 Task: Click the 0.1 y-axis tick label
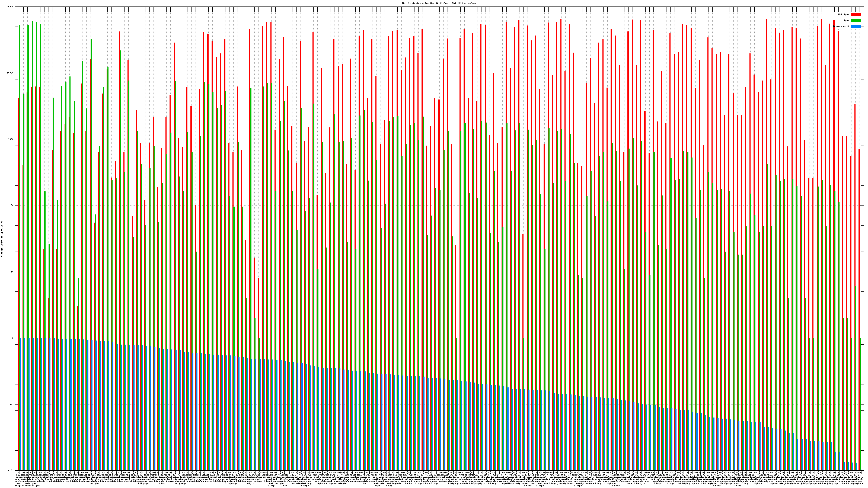coord(12,404)
